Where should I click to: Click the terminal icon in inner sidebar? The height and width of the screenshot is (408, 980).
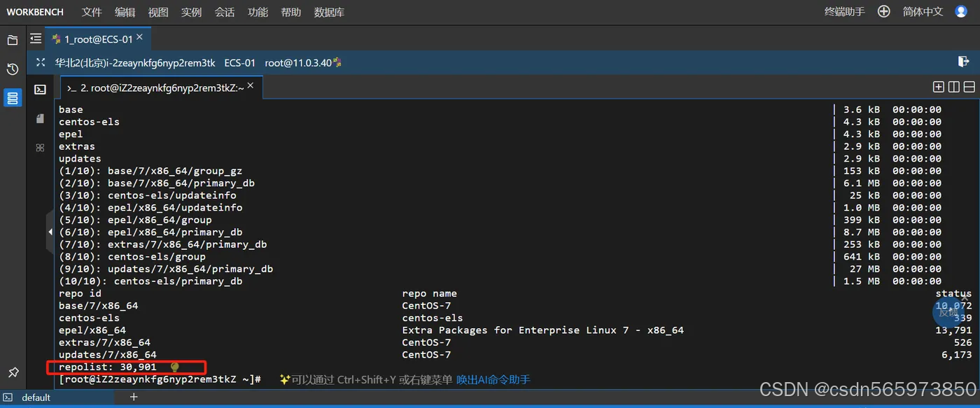click(x=40, y=90)
